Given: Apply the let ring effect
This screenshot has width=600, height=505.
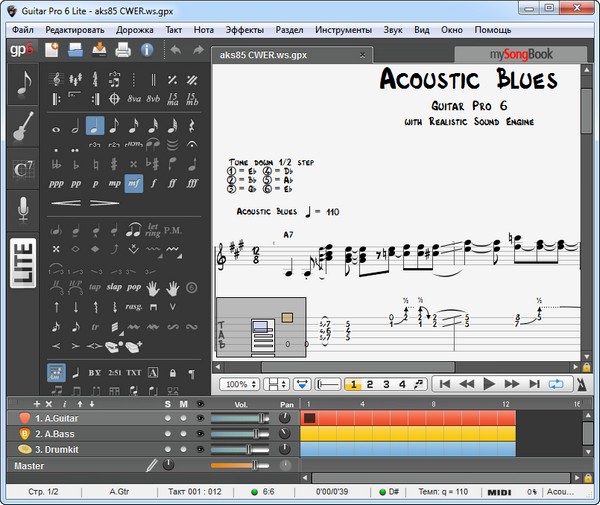Looking at the screenshot, I should click(x=151, y=229).
